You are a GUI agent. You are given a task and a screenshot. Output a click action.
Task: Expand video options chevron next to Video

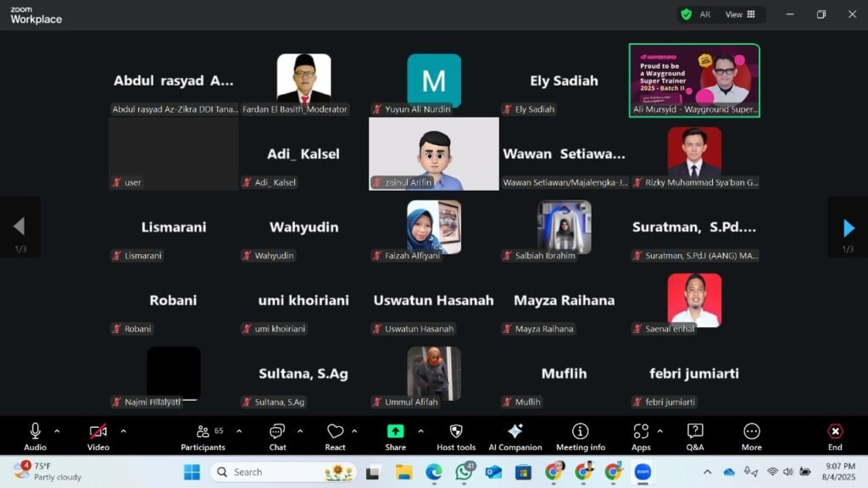click(x=123, y=430)
